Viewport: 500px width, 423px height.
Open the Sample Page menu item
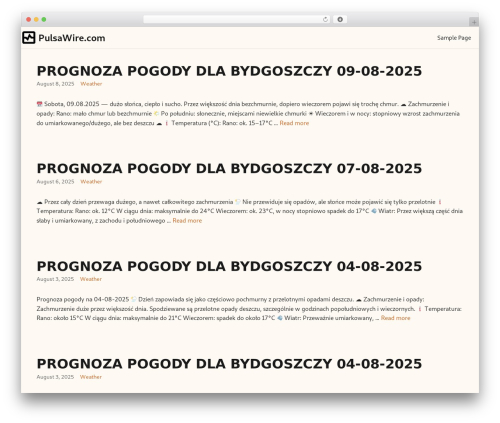pyautogui.click(x=454, y=38)
